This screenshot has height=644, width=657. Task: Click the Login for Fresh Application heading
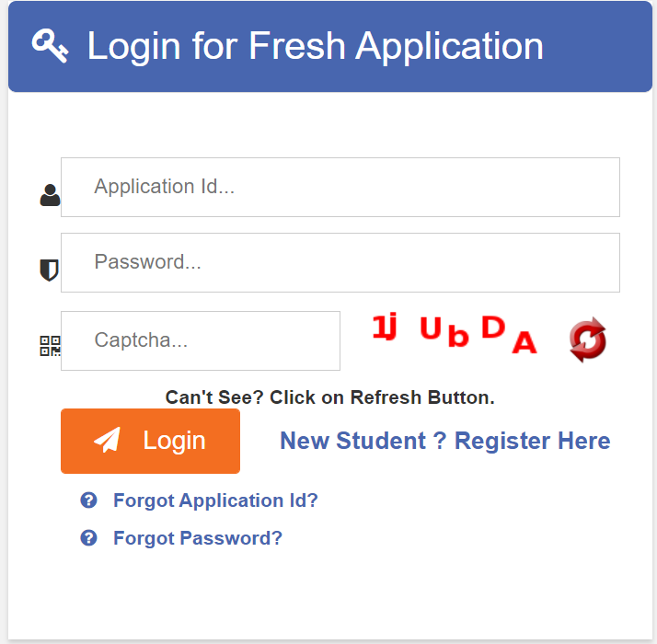point(315,46)
